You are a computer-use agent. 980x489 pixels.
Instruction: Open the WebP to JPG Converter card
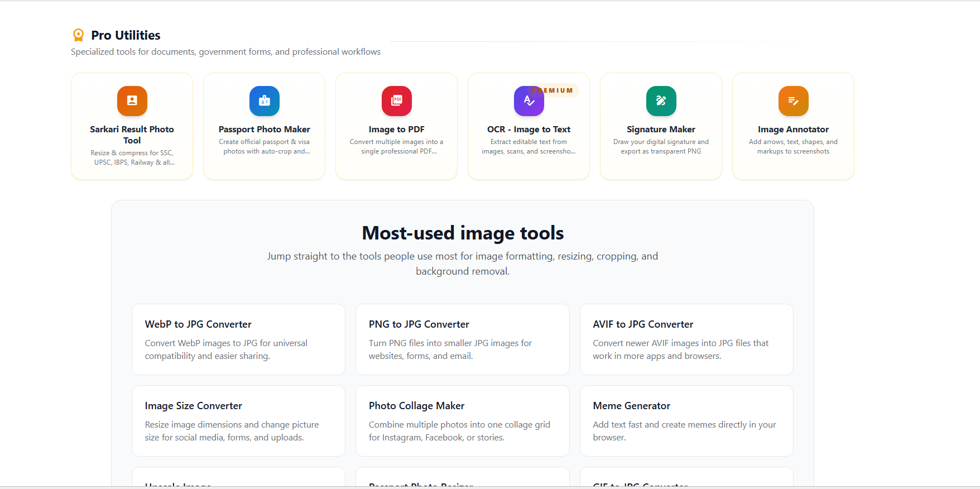pos(238,339)
